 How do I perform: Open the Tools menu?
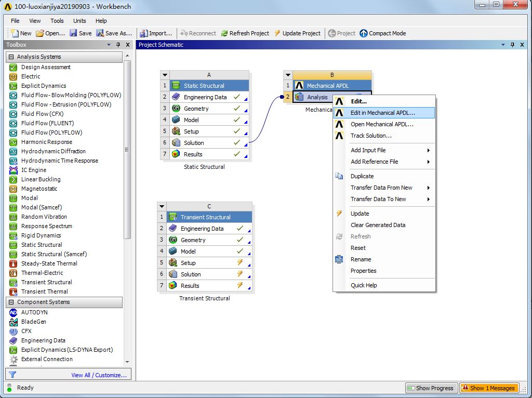point(57,21)
